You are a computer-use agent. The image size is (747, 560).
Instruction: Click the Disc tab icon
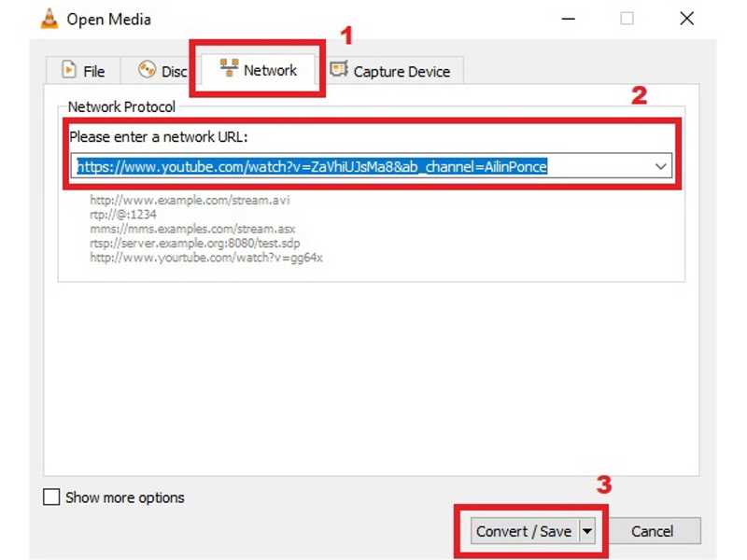pyautogui.click(x=148, y=70)
